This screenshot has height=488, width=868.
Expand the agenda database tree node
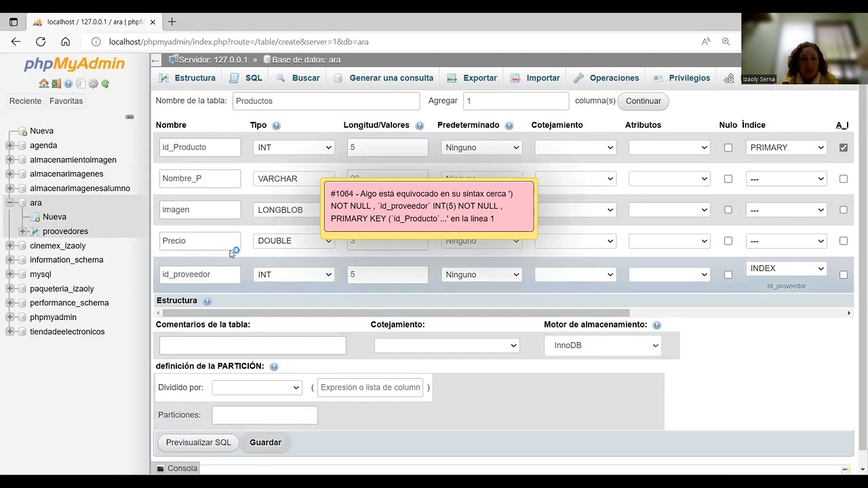tap(9, 146)
